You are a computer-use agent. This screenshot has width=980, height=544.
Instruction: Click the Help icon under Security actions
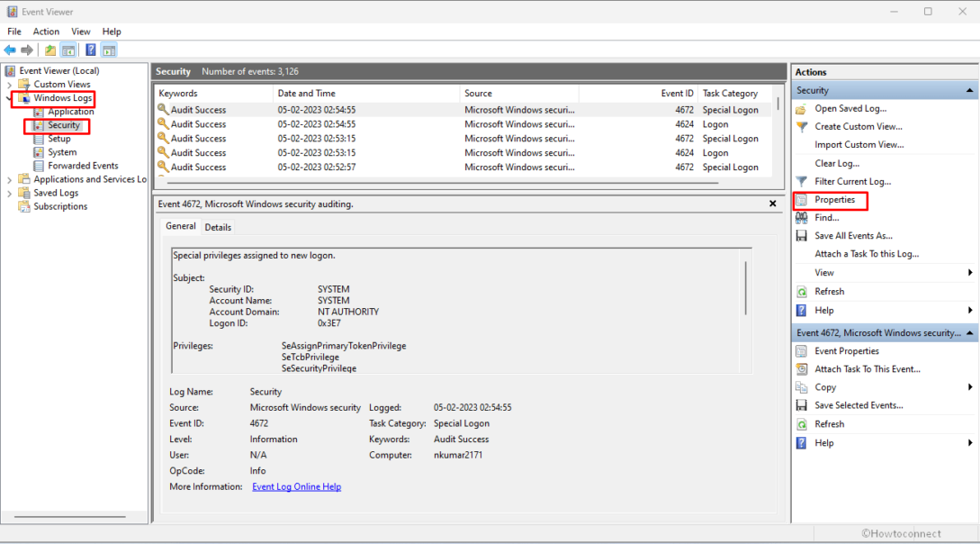tap(801, 311)
